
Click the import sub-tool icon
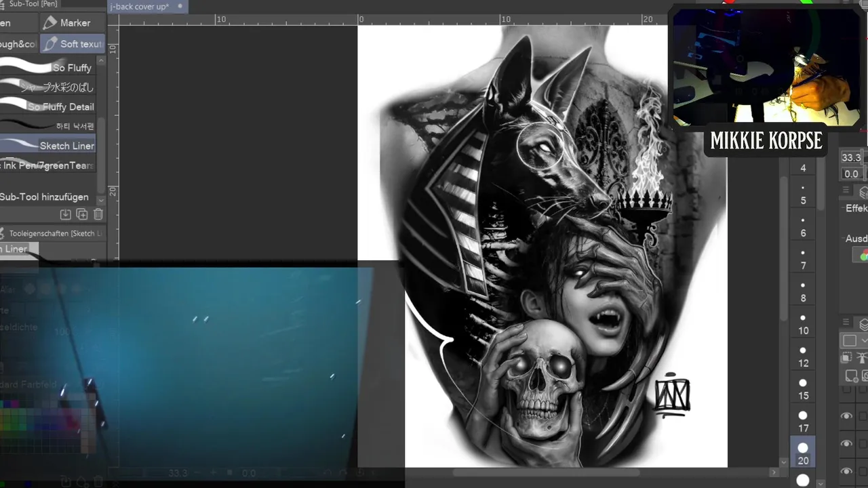pyautogui.click(x=66, y=214)
